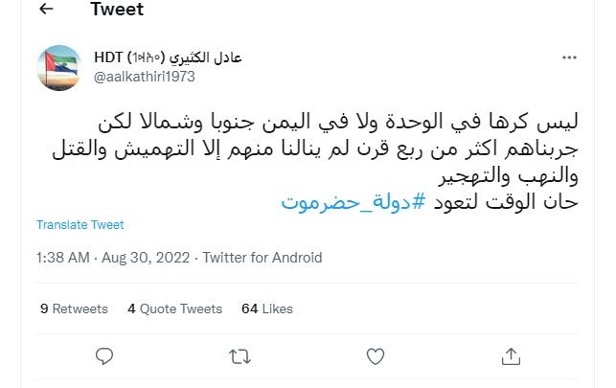Open the 1:38 AM timestamp link

[x=63, y=258]
